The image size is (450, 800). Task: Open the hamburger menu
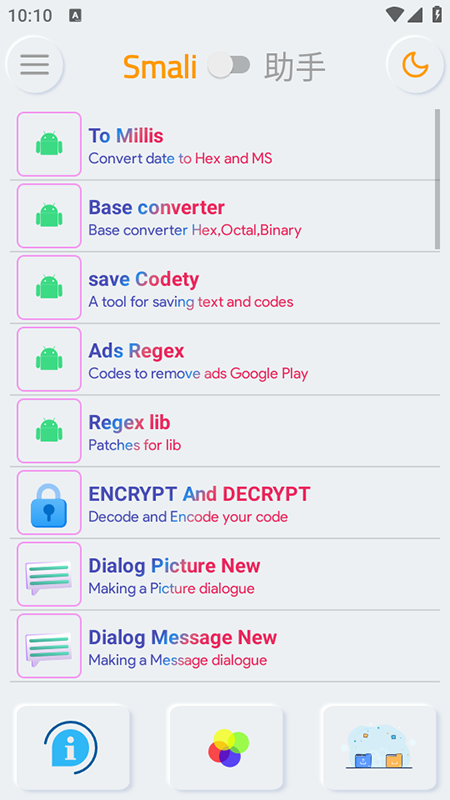click(35, 65)
